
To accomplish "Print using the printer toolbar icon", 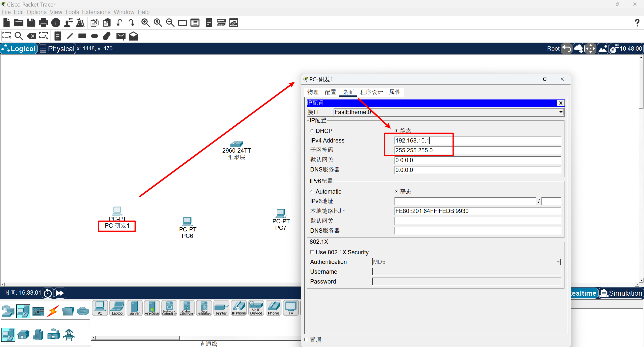I will (x=44, y=23).
